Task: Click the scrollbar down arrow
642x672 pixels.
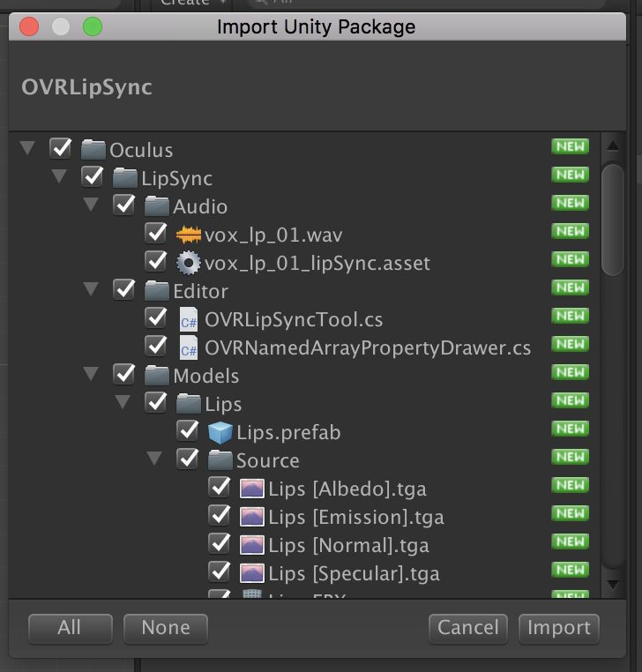Action: coord(613,585)
